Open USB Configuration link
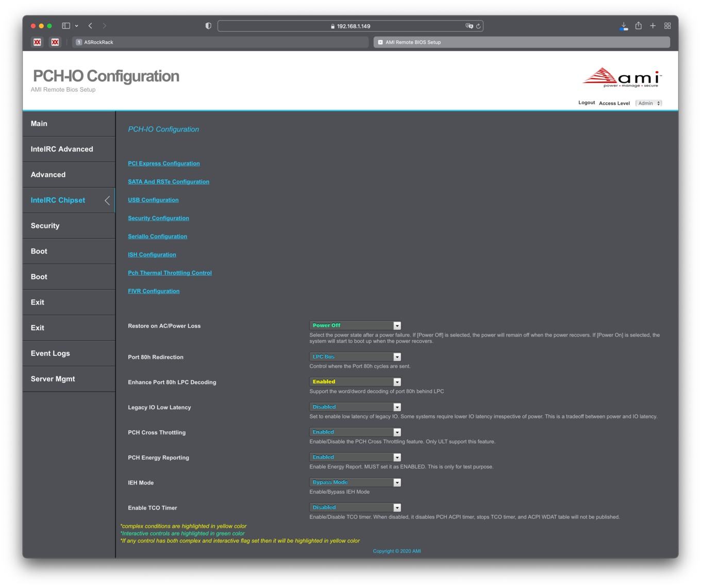 [153, 200]
